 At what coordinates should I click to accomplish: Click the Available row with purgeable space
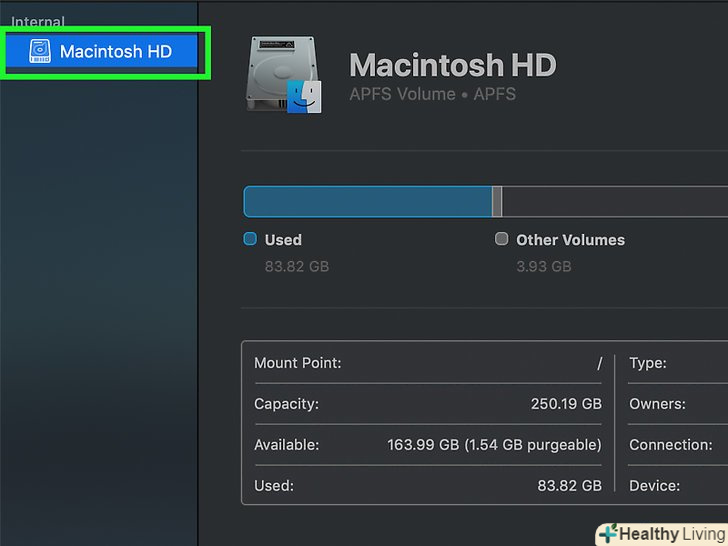[428, 444]
